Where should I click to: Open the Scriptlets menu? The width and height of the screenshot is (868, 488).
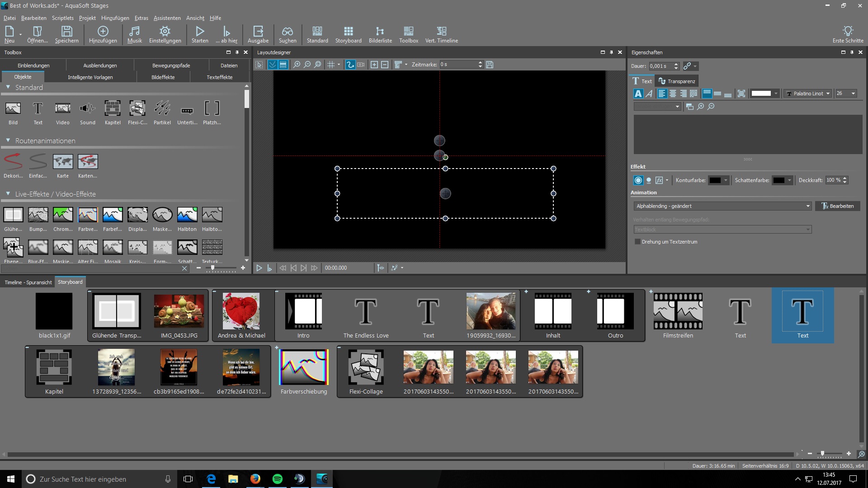62,18
